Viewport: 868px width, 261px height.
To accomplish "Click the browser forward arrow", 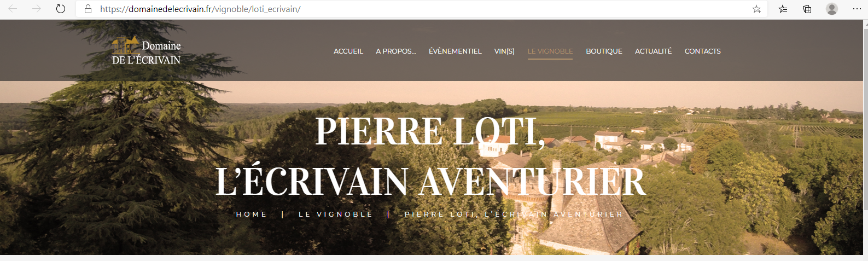I will (x=37, y=9).
